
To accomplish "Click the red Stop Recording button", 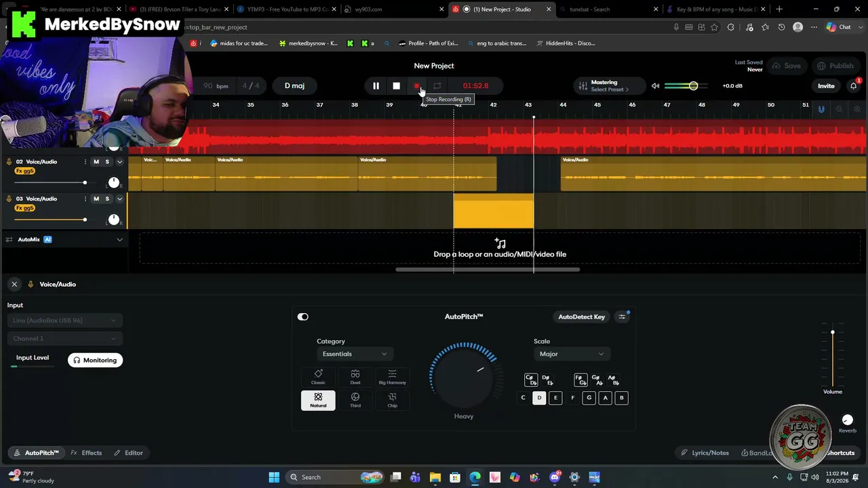I will tap(417, 86).
